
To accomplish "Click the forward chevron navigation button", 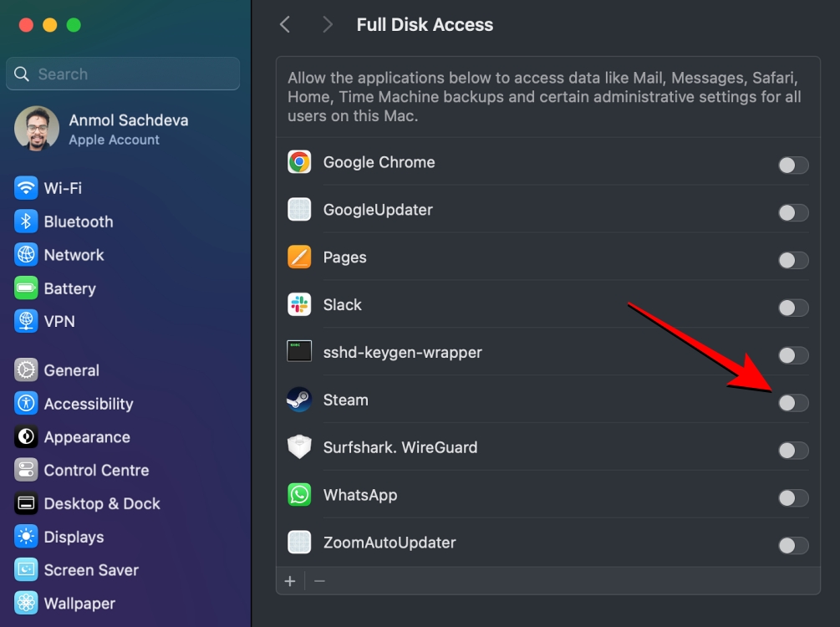I will pos(327,25).
